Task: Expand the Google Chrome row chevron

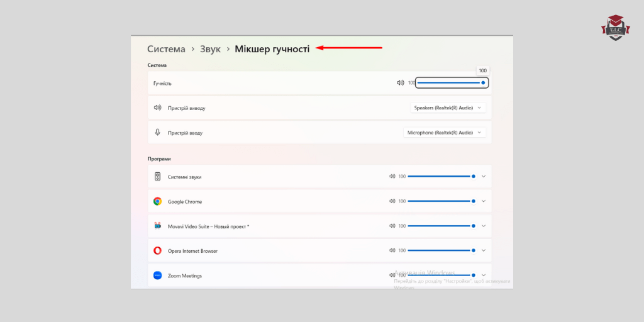Action: pyautogui.click(x=484, y=201)
